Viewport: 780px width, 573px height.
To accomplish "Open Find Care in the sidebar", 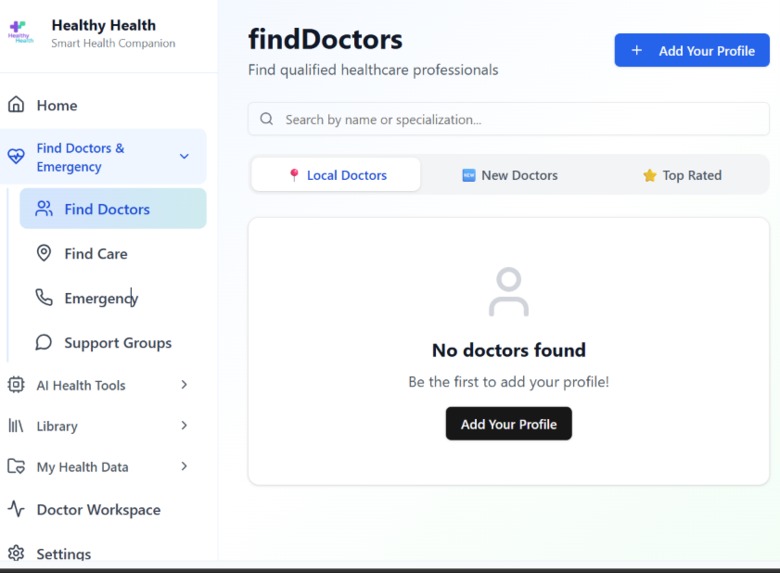I will pyautogui.click(x=113, y=253).
